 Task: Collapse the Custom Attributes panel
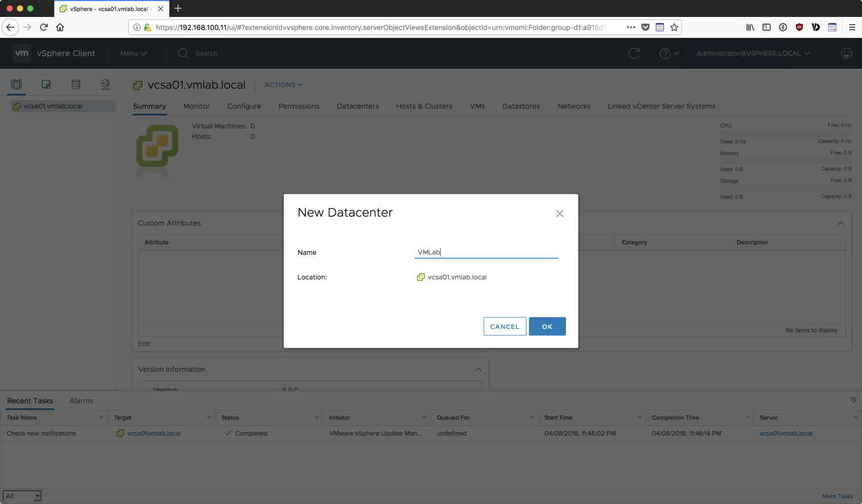[x=840, y=223]
